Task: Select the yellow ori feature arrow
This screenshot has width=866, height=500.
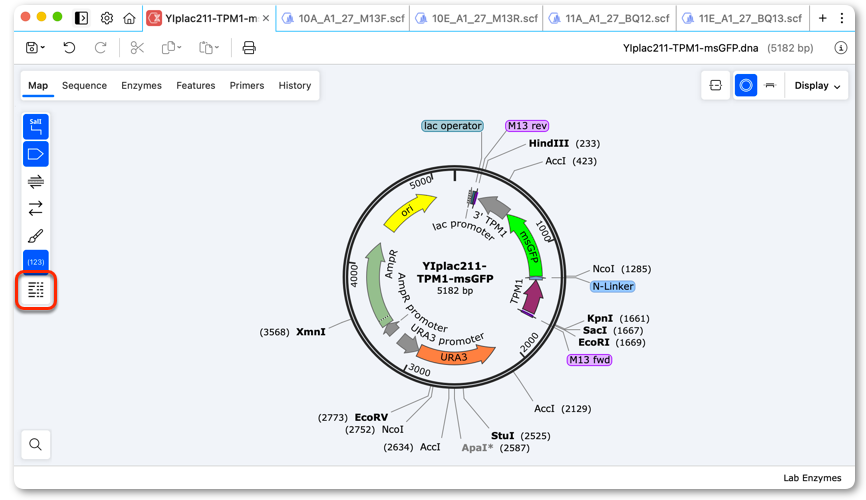Action: [x=409, y=212]
